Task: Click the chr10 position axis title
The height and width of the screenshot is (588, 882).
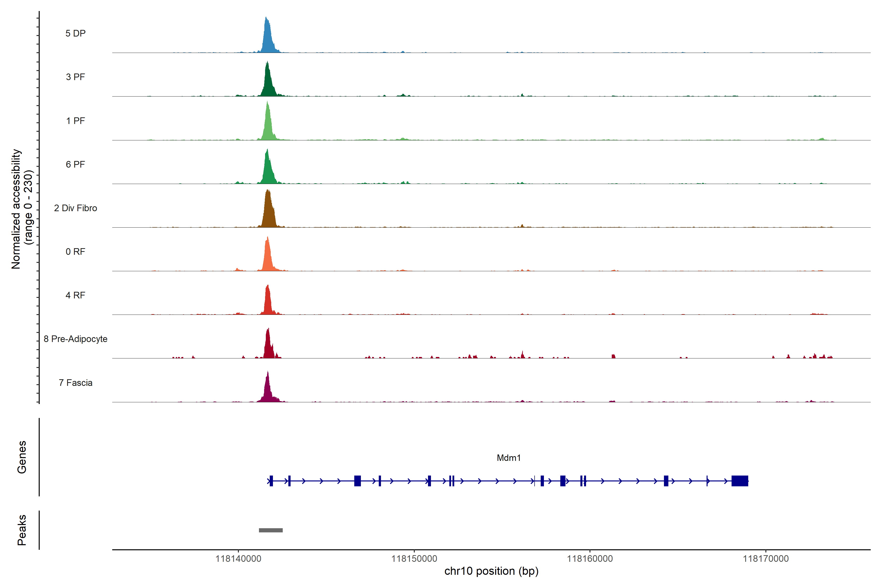Action: tap(491, 571)
